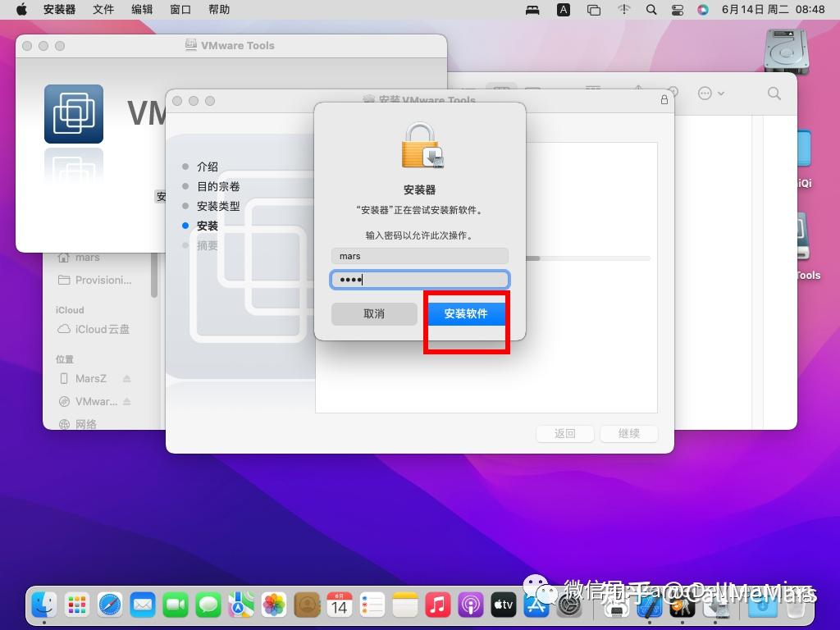Click 取消 in the password dialog
Viewport: 840px width, 630px height.
[x=374, y=314]
